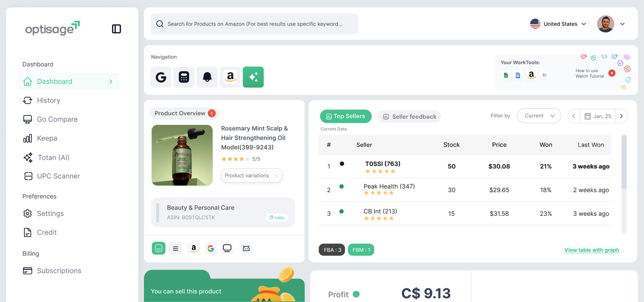Open the Dashboard sidebar item
This screenshot has width=644, height=302.
click(x=69, y=82)
